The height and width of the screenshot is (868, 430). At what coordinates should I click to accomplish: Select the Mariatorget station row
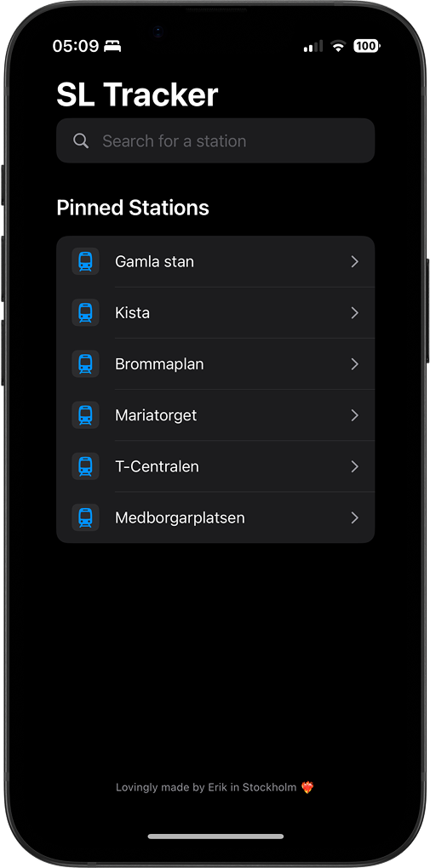tap(215, 415)
